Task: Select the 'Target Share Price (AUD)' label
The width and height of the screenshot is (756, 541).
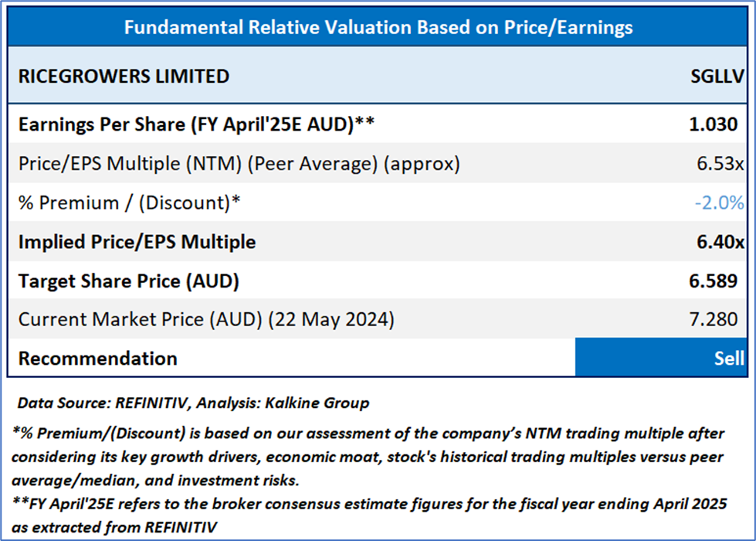Action: coord(129,281)
